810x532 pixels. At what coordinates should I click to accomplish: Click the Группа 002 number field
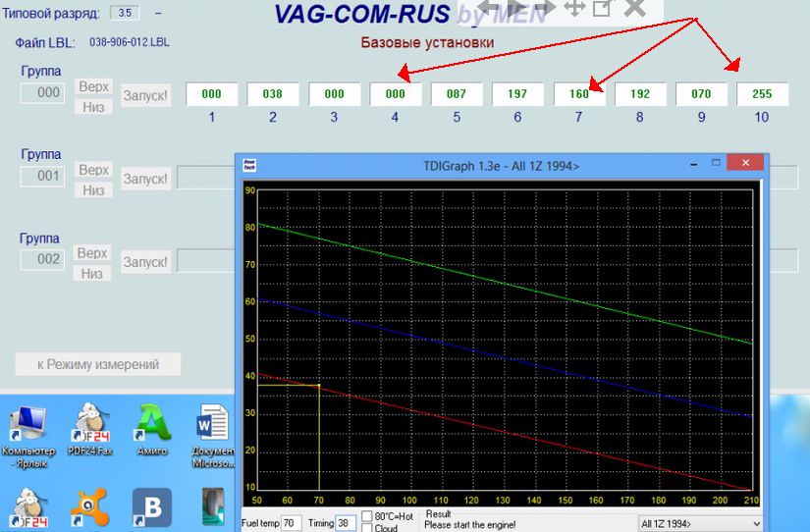point(43,259)
